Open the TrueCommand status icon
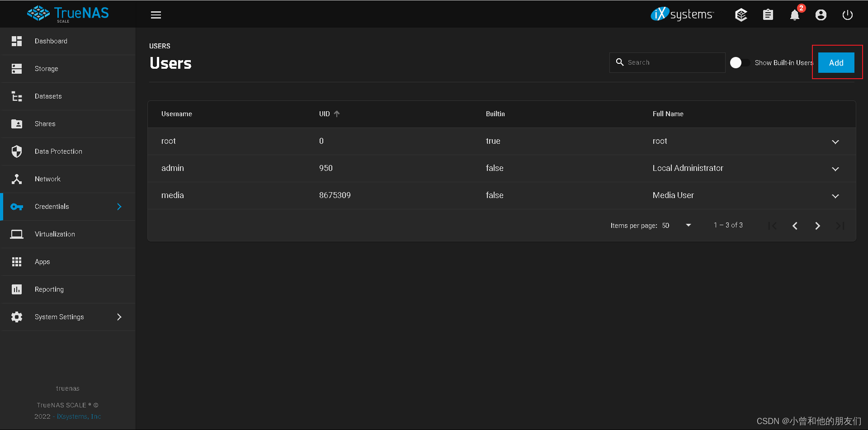 [x=741, y=15]
